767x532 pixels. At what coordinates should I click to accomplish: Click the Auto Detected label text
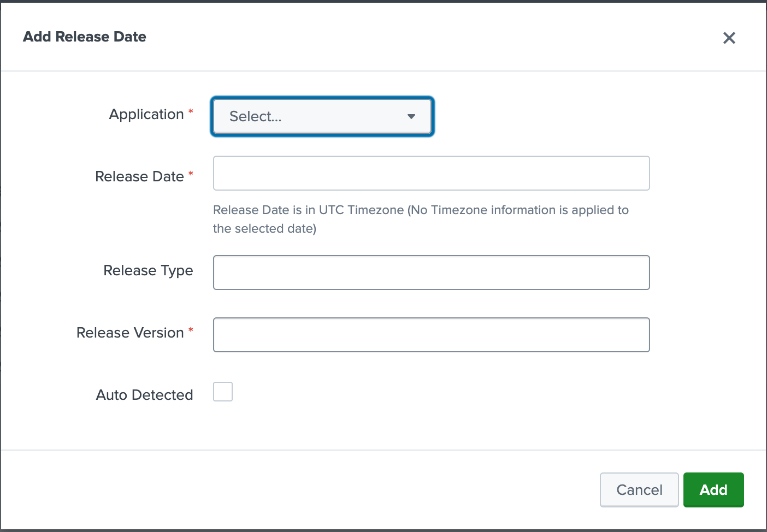coord(144,395)
